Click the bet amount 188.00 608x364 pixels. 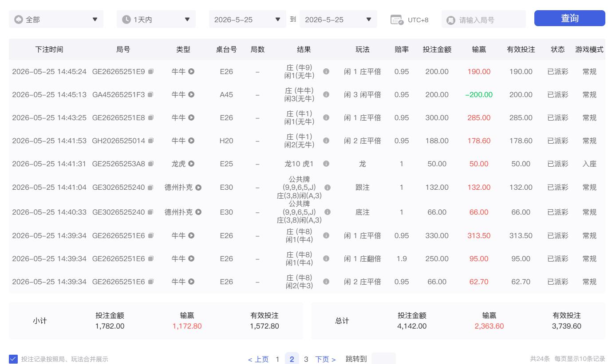point(437,141)
